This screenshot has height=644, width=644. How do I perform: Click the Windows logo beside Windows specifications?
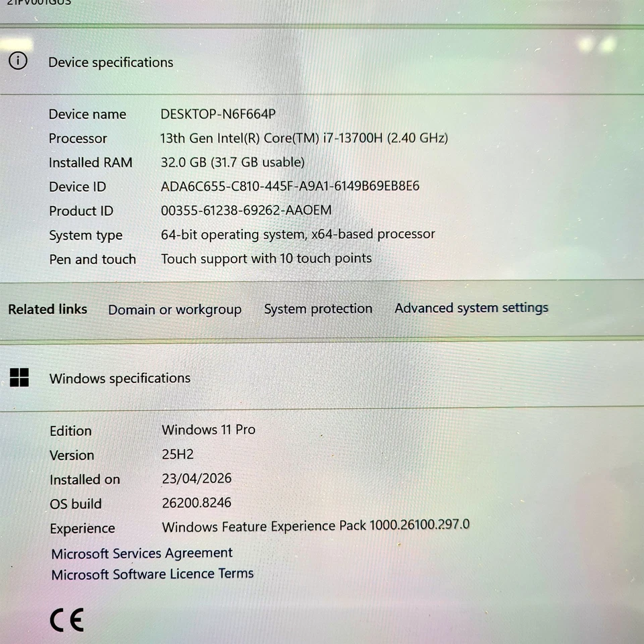pos(19,378)
